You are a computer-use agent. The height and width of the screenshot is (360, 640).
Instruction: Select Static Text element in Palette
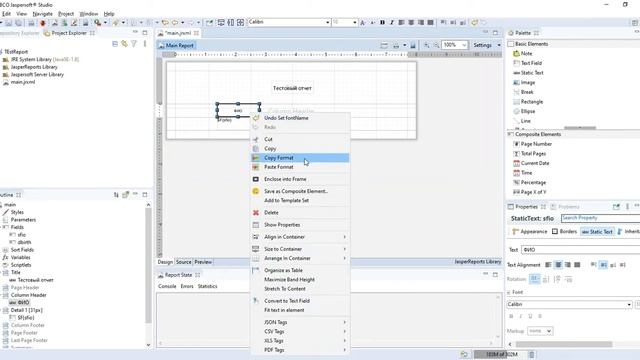[x=528, y=73]
